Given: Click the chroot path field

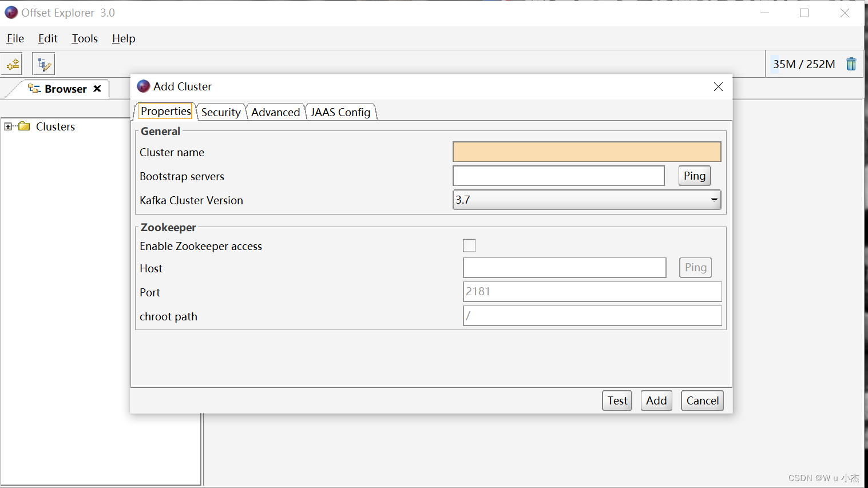Looking at the screenshot, I should click(592, 315).
